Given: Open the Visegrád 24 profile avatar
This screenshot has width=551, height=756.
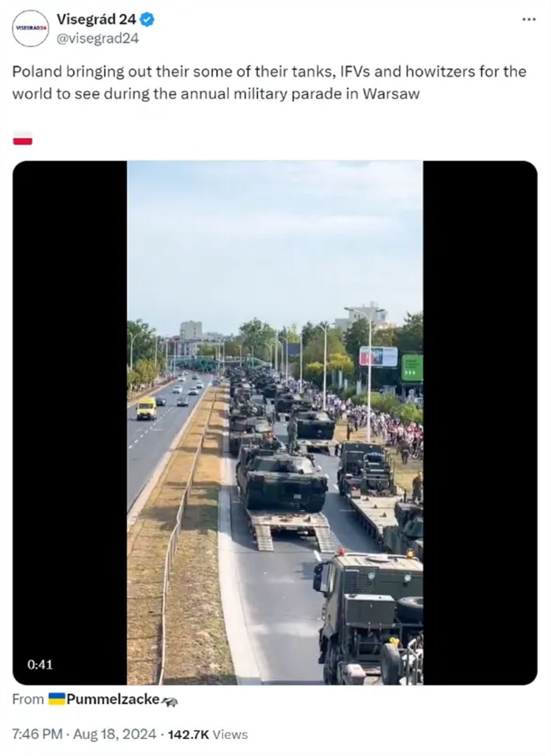Looking at the screenshot, I should 30,28.
